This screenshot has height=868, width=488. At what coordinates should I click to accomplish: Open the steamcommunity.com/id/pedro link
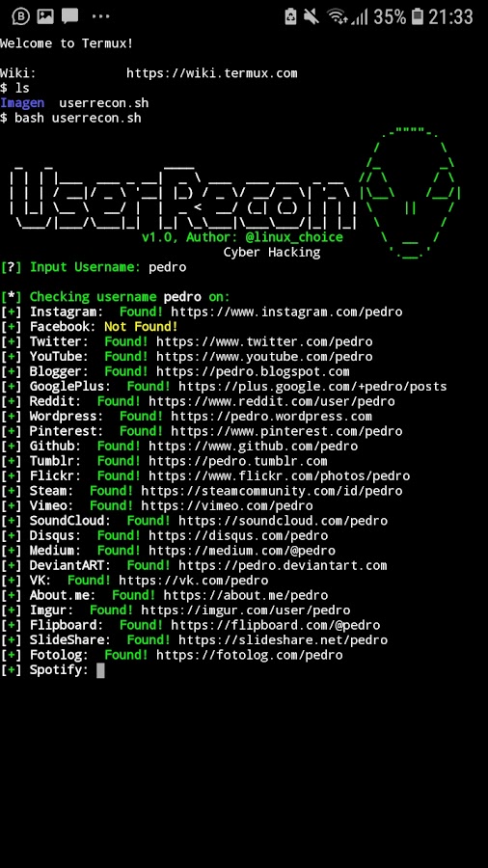pos(272,491)
